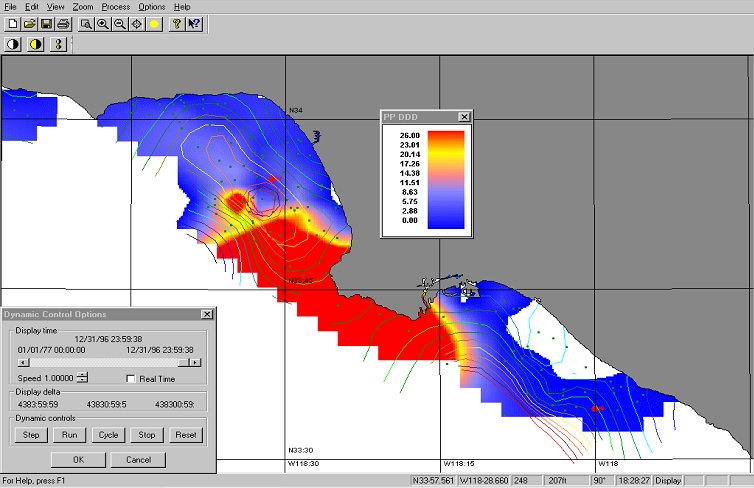Click the Speed spinner arrows
The width and height of the screenshot is (754, 488).
[x=83, y=377]
